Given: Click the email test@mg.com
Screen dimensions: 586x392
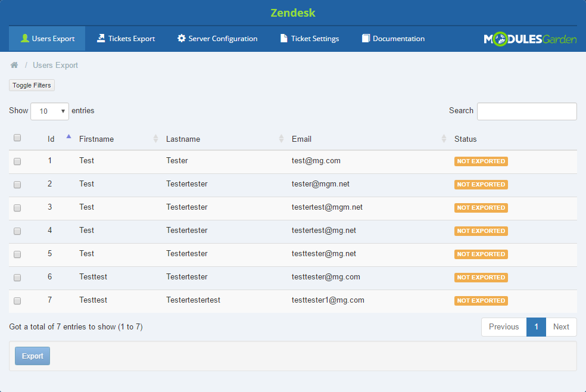Looking at the screenshot, I should [x=316, y=161].
